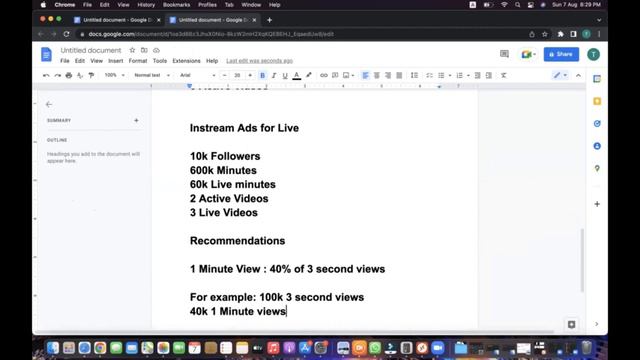Viewport: 640px width, 360px height.
Task: Apply numbered list formatting
Action: 460,75
